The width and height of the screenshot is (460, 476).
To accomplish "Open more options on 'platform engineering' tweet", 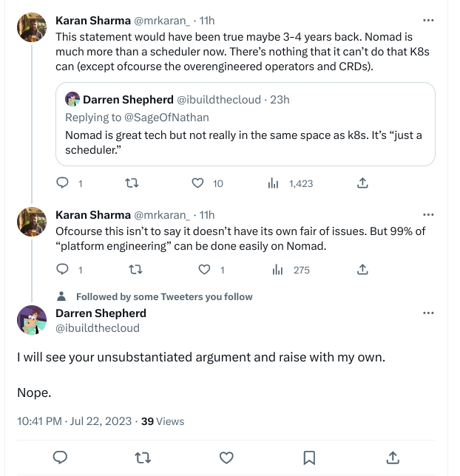I will (428, 214).
